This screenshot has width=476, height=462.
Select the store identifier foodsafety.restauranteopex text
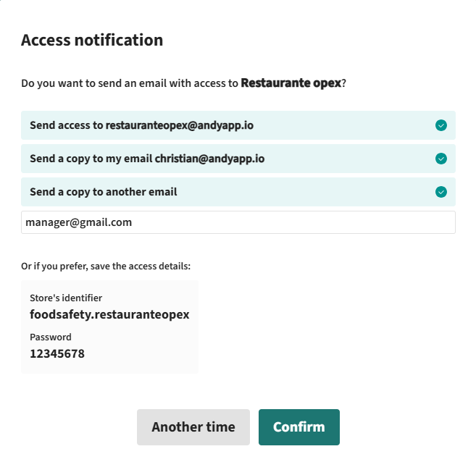click(x=109, y=314)
